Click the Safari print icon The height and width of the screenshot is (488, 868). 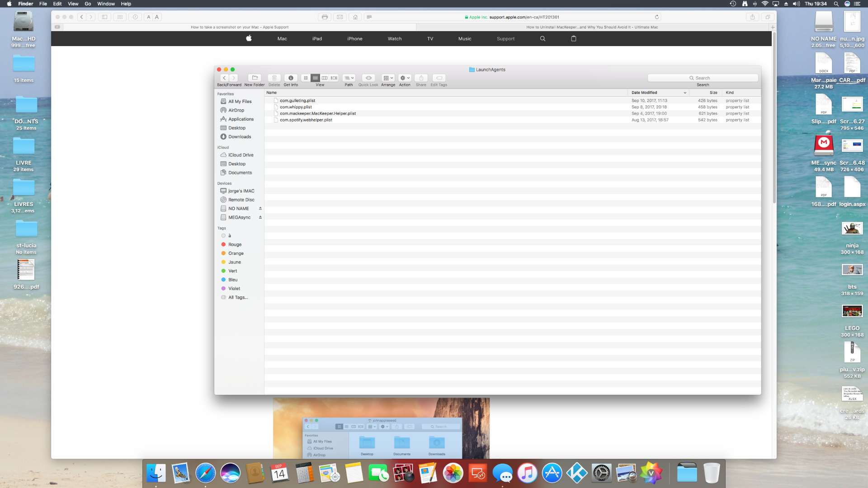point(325,17)
